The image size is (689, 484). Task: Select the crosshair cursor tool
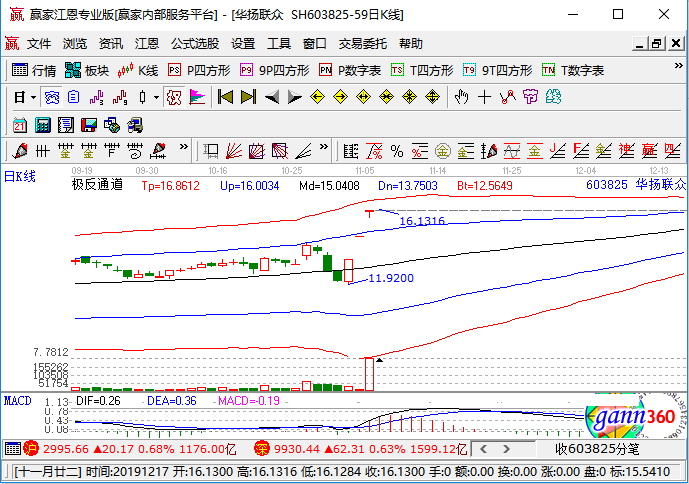click(x=484, y=97)
